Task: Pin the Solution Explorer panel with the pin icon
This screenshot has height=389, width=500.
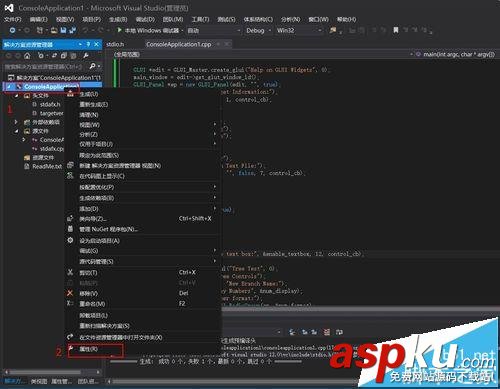Action: [x=88, y=44]
